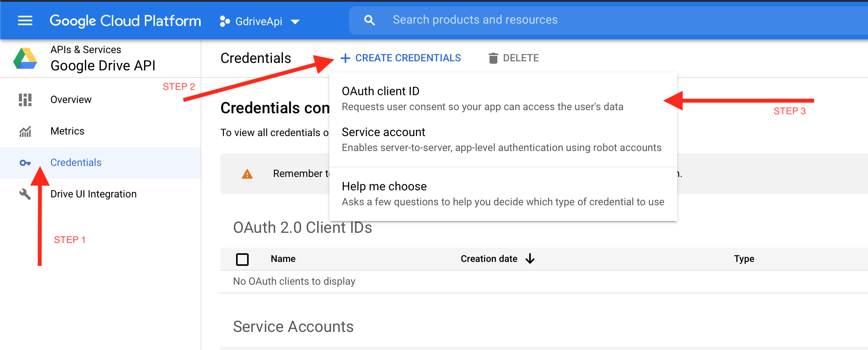Click the Google Drive logo icon
The image size is (868, 350).
pyautogui.click(x=25, y=58)
